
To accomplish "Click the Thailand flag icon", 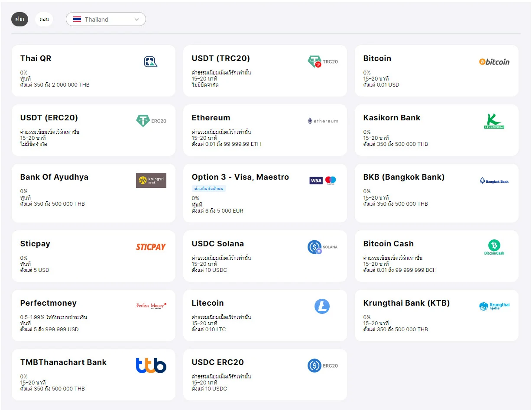I will click(x=77, y=19).
